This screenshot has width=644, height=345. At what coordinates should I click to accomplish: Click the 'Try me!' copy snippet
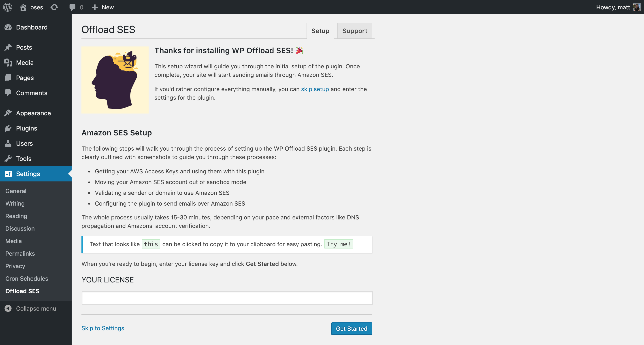coord(339,244)
